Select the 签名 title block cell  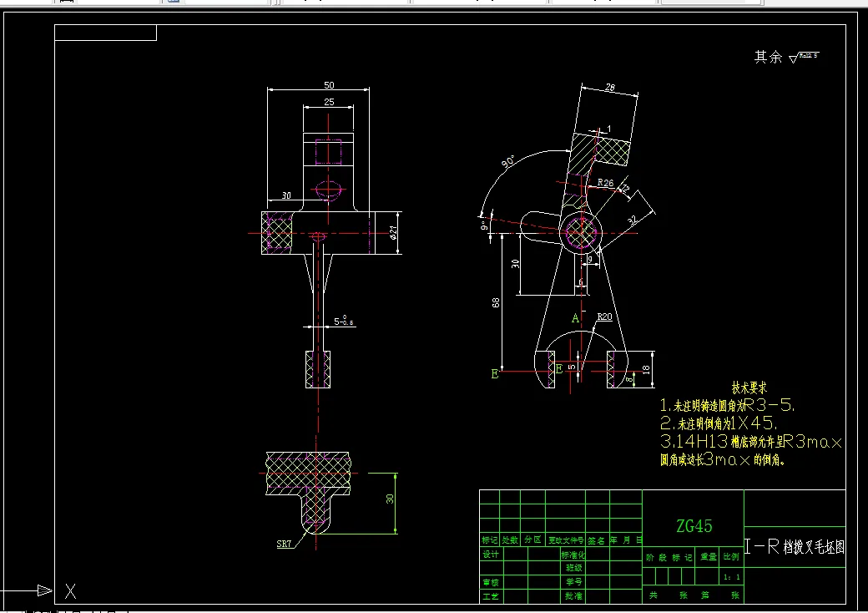click(x=597, y=540)
